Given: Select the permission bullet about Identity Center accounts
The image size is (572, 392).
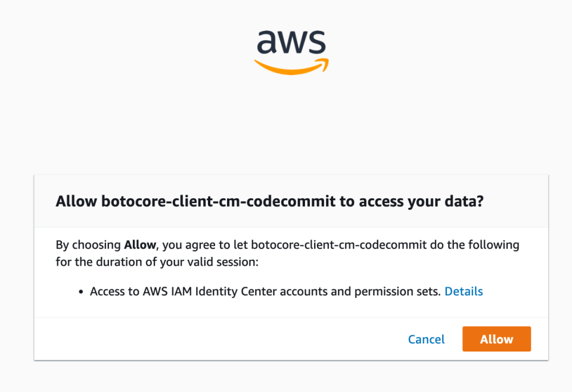Looking at the screenshot, I should coord(262,291).
